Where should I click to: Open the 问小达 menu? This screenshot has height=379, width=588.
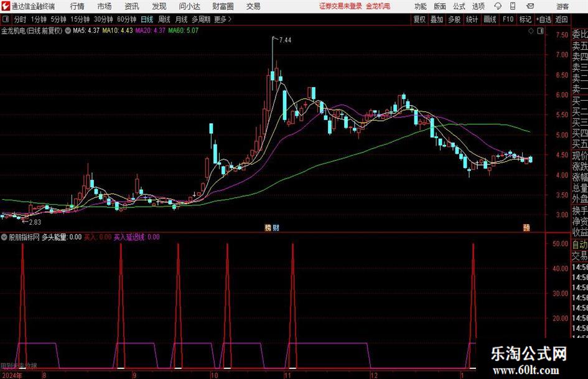(189, 6)
